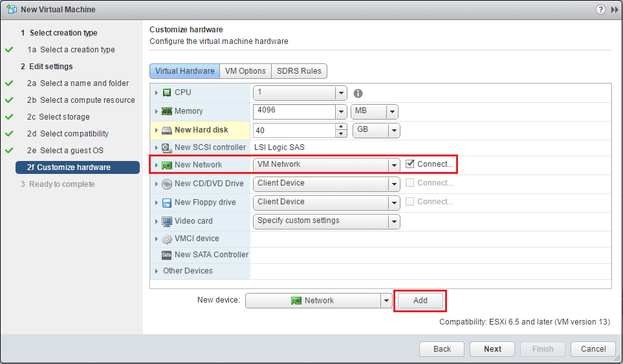This screenshot has width=623, height=364.
Task: Increase hard disk size with up stepper
Action: [x=341, y=127]
